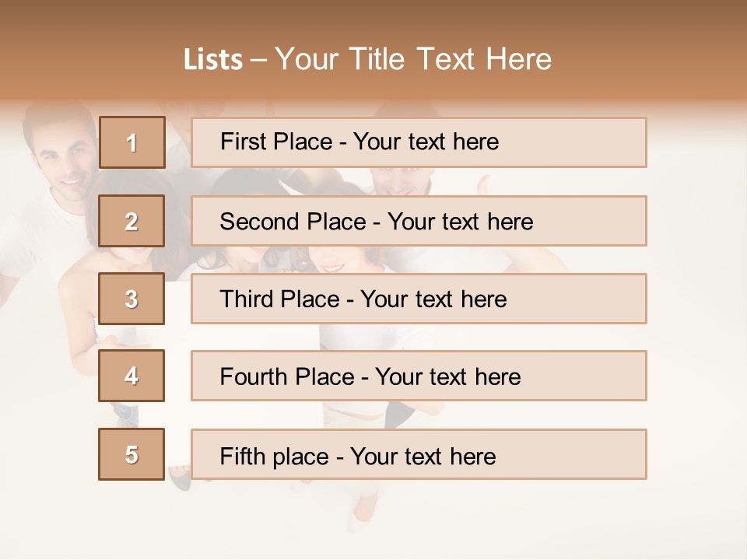Click the blank cream area right of the list
Viewport: 747px width, 560px height.
696,311
